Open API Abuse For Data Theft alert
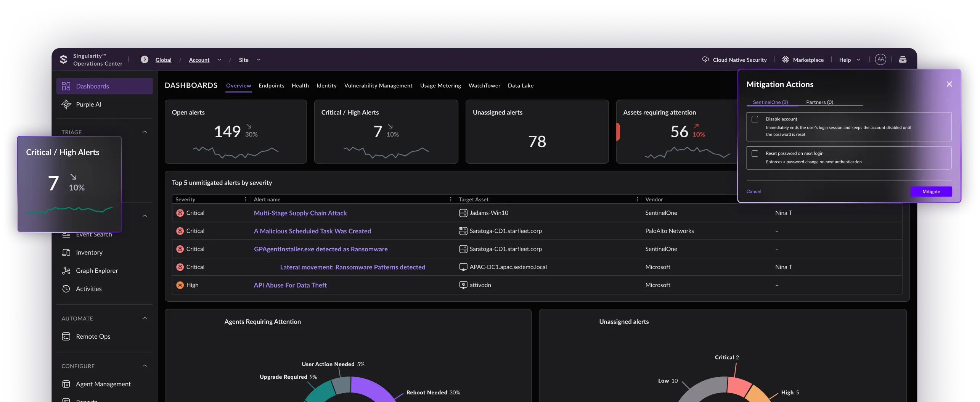 [x=290, y=285]
